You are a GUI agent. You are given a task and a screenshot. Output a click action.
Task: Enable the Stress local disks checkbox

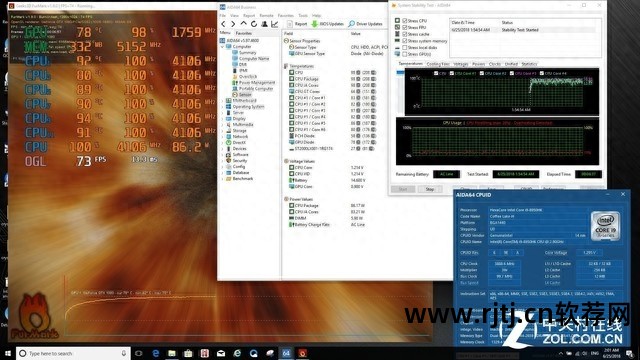(x=404, y=47)
